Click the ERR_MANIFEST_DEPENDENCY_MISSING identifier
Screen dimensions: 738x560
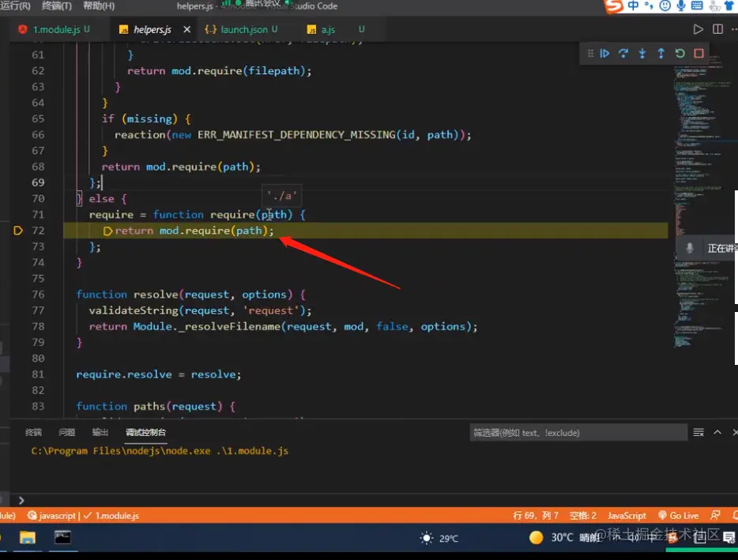coord(296,135)
